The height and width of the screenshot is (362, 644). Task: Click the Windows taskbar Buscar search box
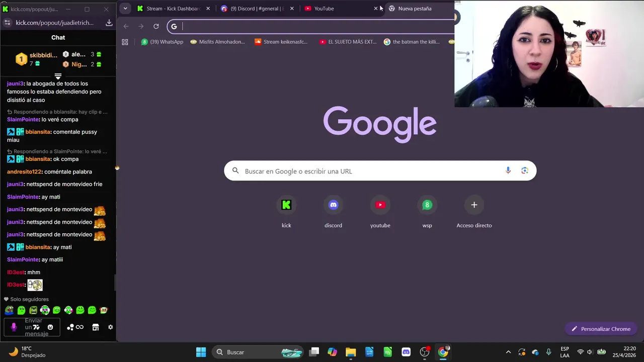[x=258, y=352]
